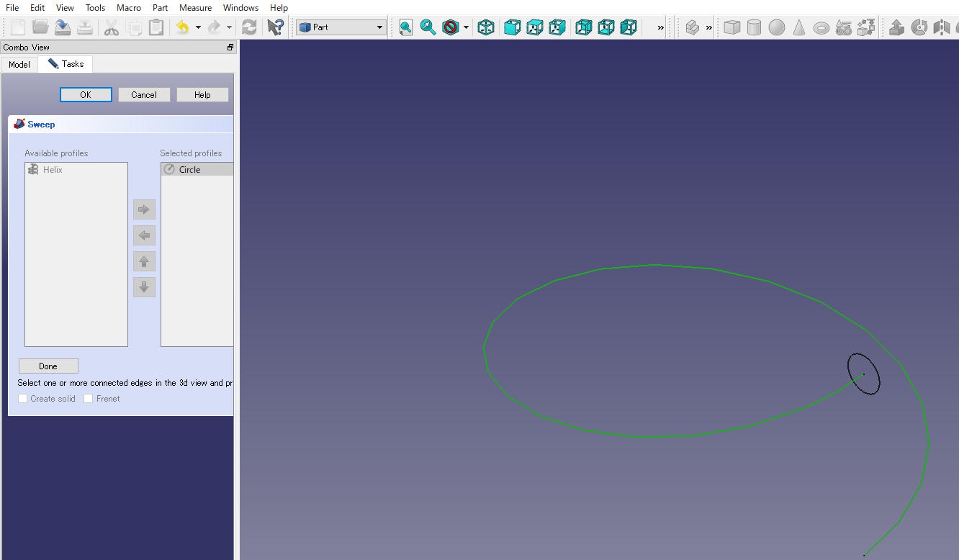The width and height of the screenshot is (959, 560).
Task: Open the Part workbench dropdown
Action: point(341,27)
